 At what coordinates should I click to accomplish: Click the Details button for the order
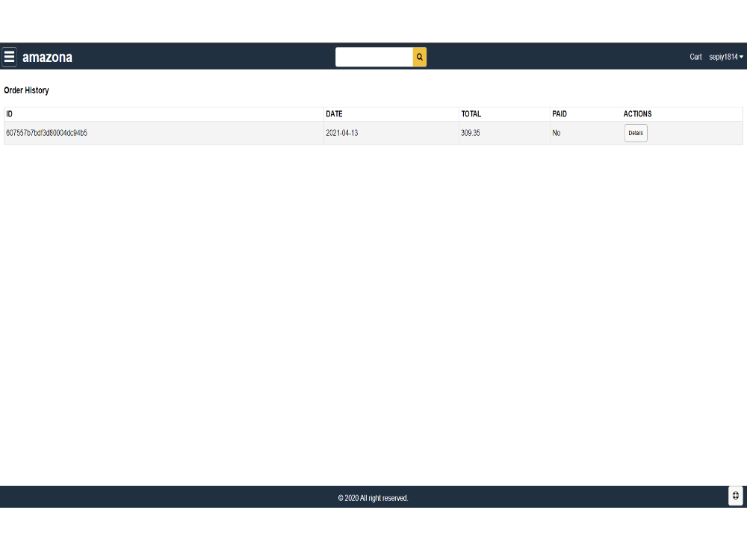[636, 133]
